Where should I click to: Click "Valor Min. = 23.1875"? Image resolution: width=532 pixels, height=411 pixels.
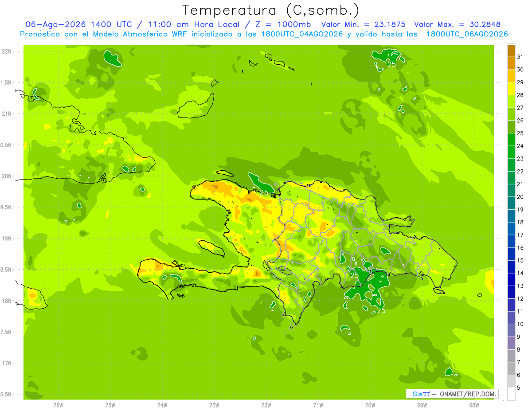point(363,24)
